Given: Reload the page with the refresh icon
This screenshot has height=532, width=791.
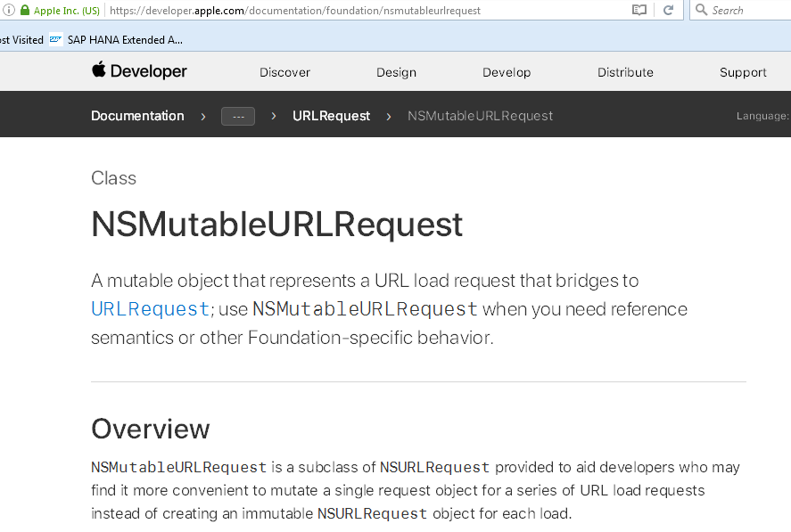Looking at the screenshot, I should (x=668, y=11).
